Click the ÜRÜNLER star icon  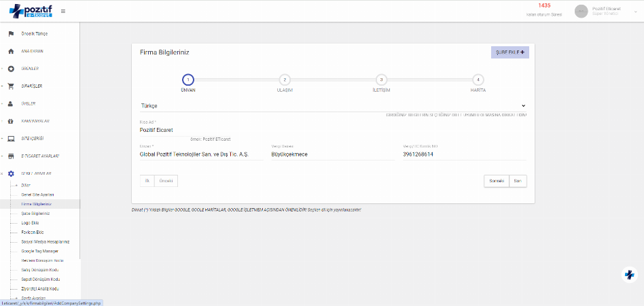pos(11,69)
